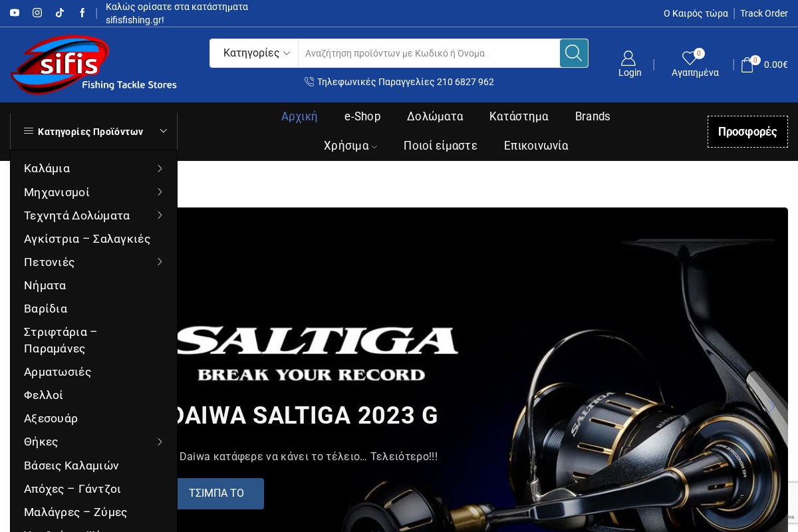Click the Αγαπημένα text link

point(695,72)
